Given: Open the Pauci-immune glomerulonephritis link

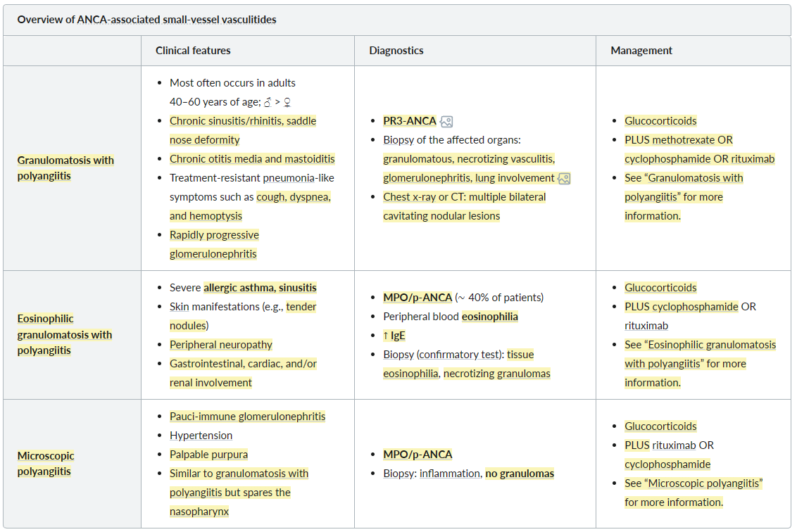Looking at the screenshot, I should pos(247,417).
